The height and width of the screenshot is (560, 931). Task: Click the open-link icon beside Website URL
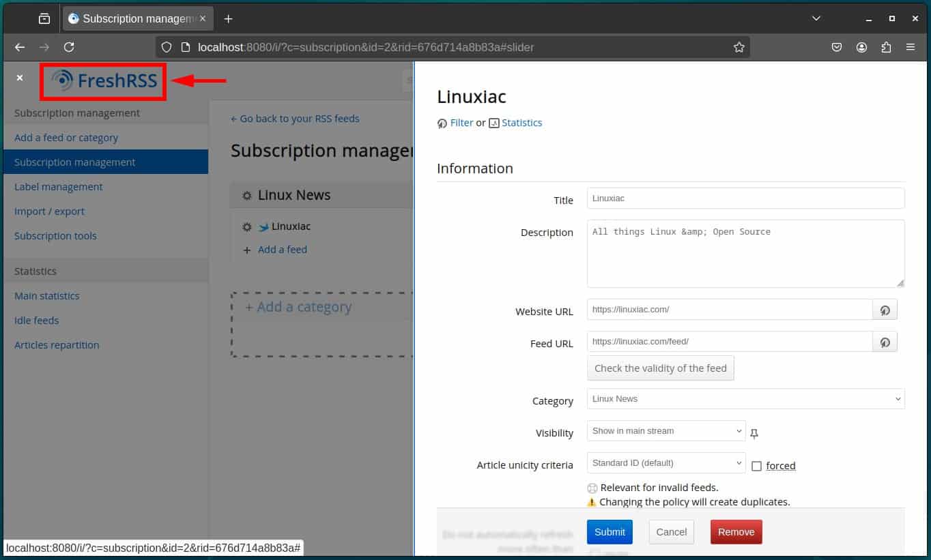pyautogui.click(x=885, y=310)
